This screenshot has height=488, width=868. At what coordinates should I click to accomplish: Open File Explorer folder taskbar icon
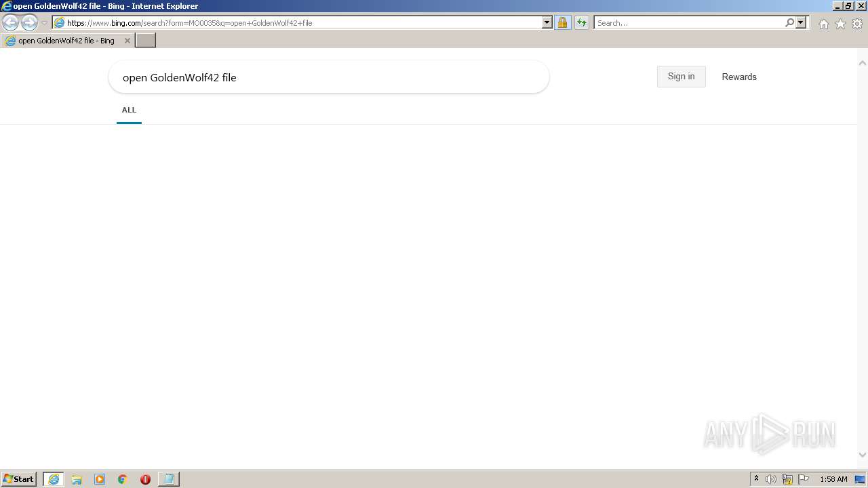(77, 479)
